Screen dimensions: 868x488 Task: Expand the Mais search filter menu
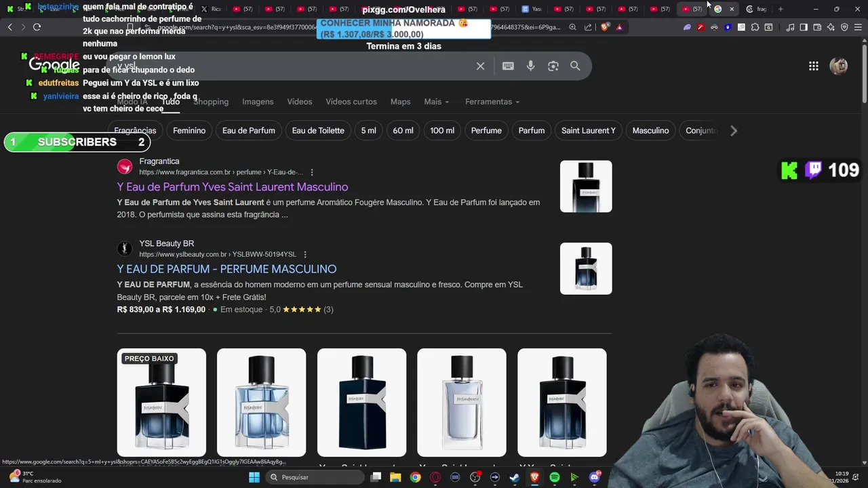click(x=437, y=102)
